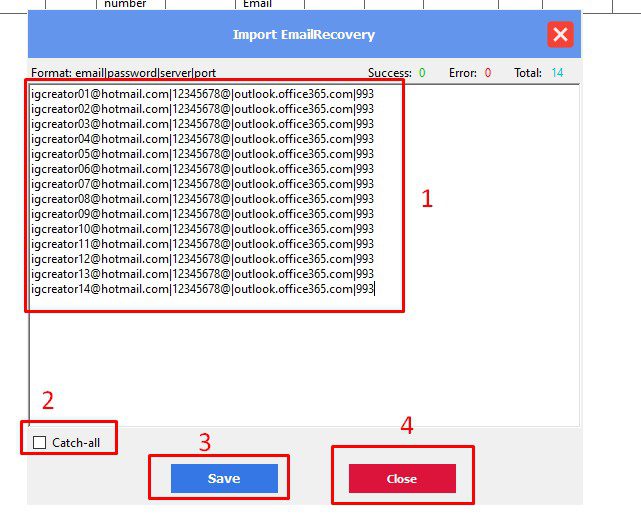
Task: Click the igcreator13@hotmail.com line
Action: coord(202,274)
